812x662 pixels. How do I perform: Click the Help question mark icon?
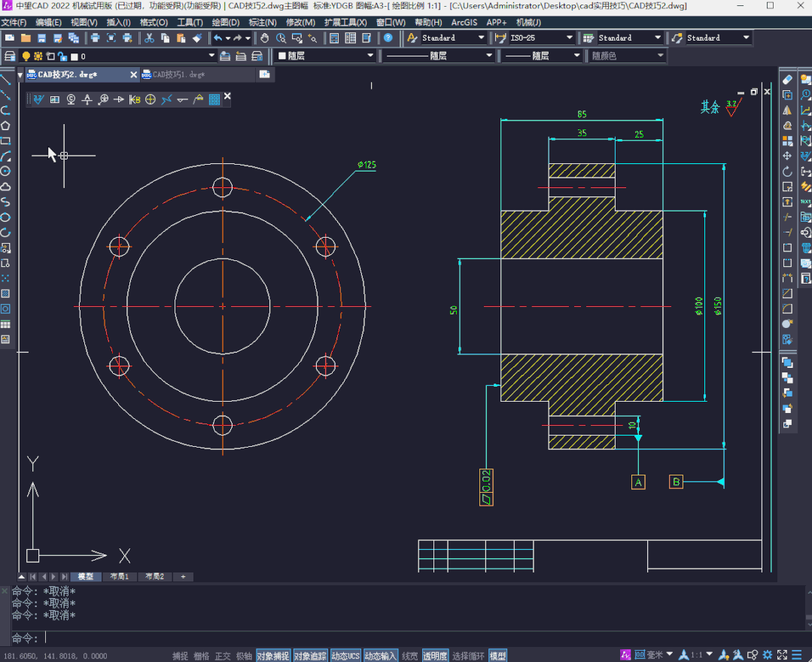tap(388, 38)
